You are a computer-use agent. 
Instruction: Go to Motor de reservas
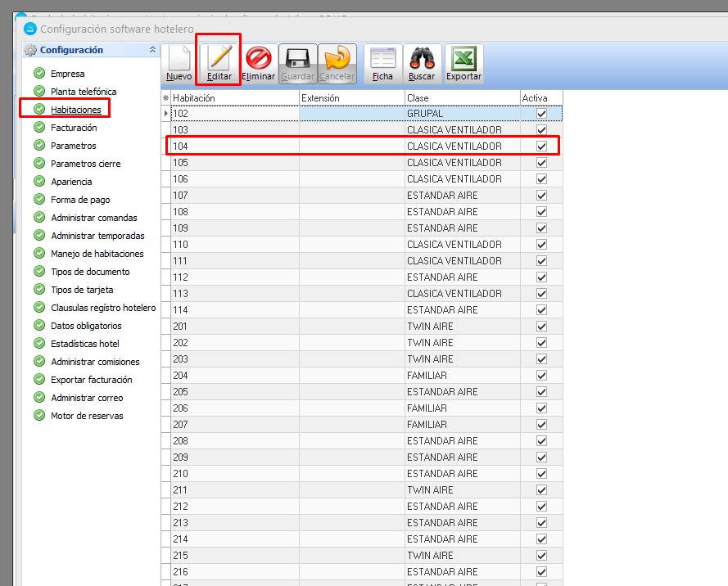(x=87, y=416)
